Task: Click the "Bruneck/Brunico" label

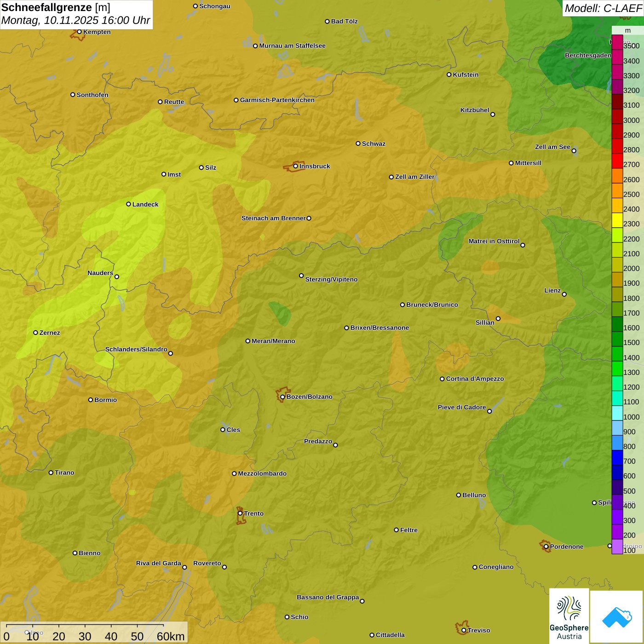Action: [x=432, y=305]
